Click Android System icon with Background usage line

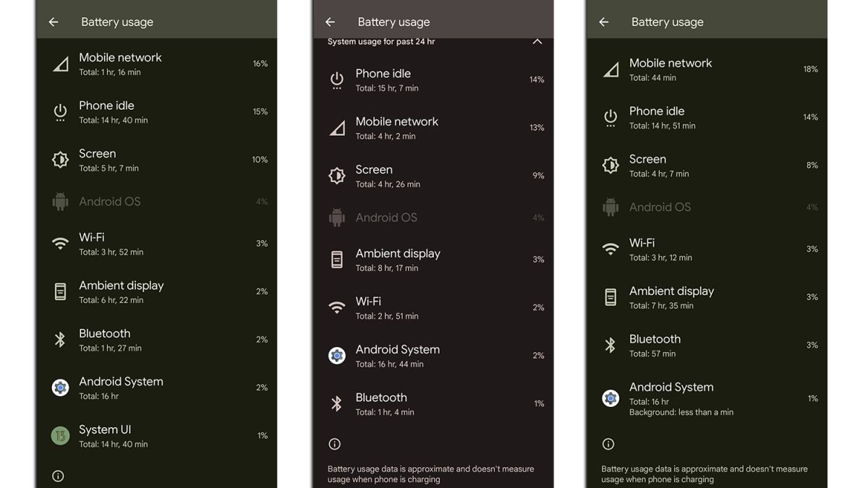[x=610, y=398]
